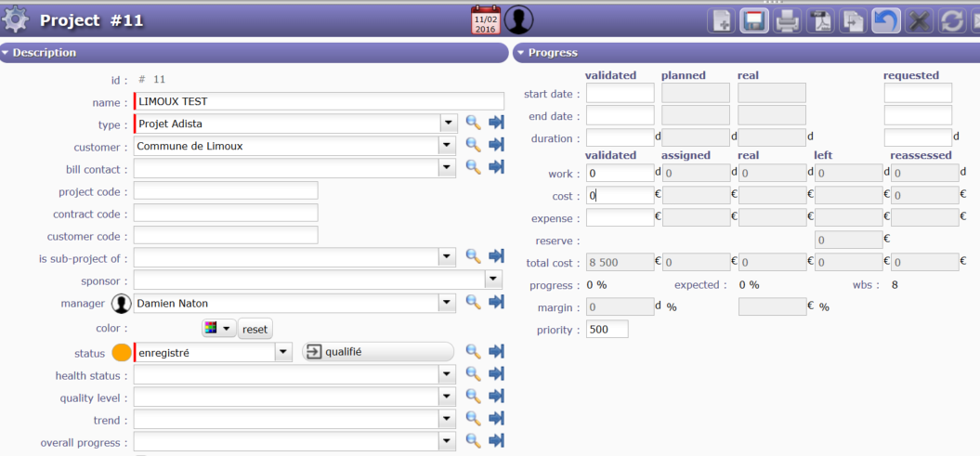Click validated work field
The image size is (980, 456).
click(620, 173)
